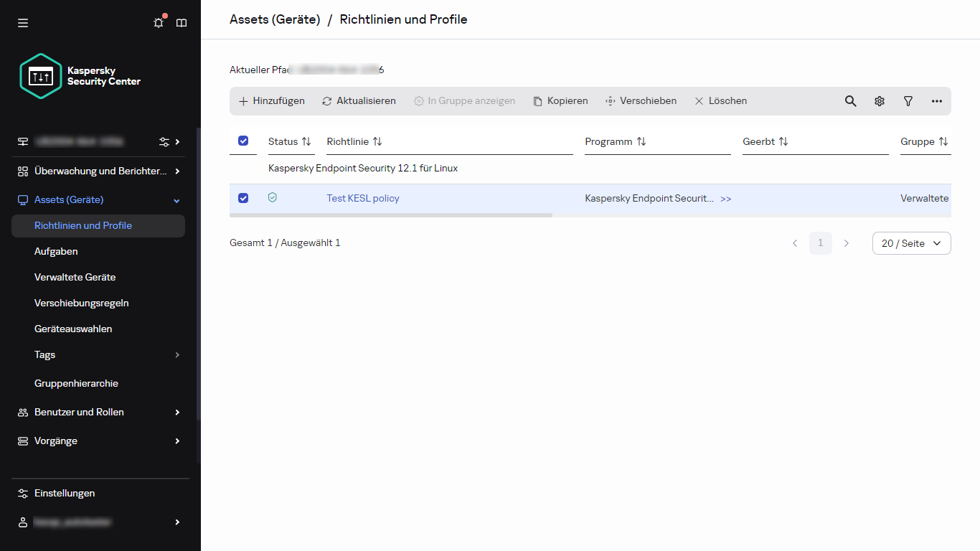This screenshot has width=980, height=551.
Task: Click the Hinzufügen button
Action: click(x=272, y=101)
